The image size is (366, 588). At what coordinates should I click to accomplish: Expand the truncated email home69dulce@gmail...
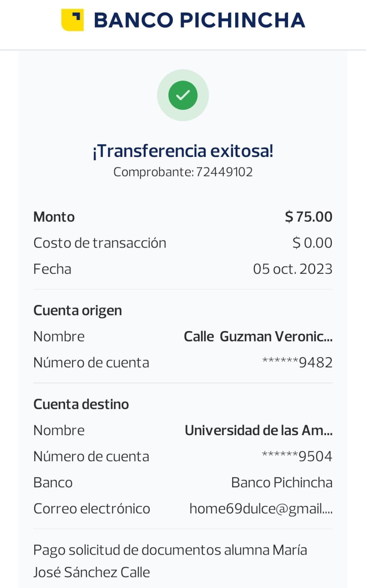pyautogui.click(x=261, y=509)
